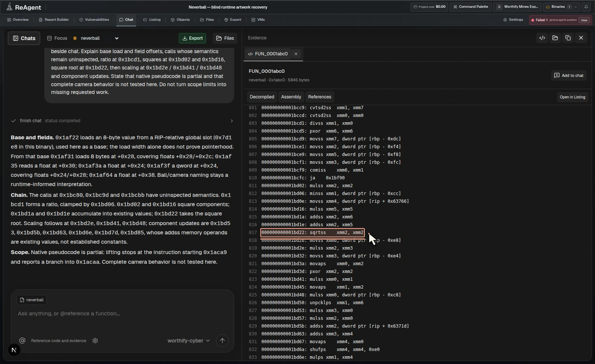The width and height of the screenshot is (595, 364).
Task: Click the Files button beside Export
Action: coord(225,38)
